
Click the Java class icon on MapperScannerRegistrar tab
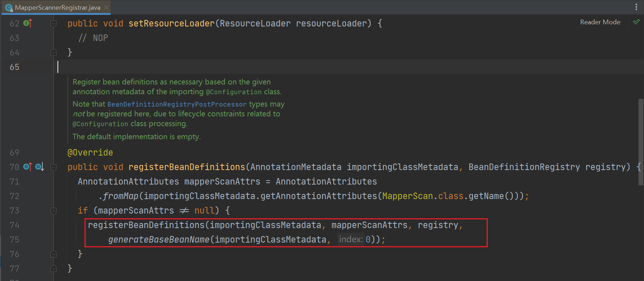point(9,8)
